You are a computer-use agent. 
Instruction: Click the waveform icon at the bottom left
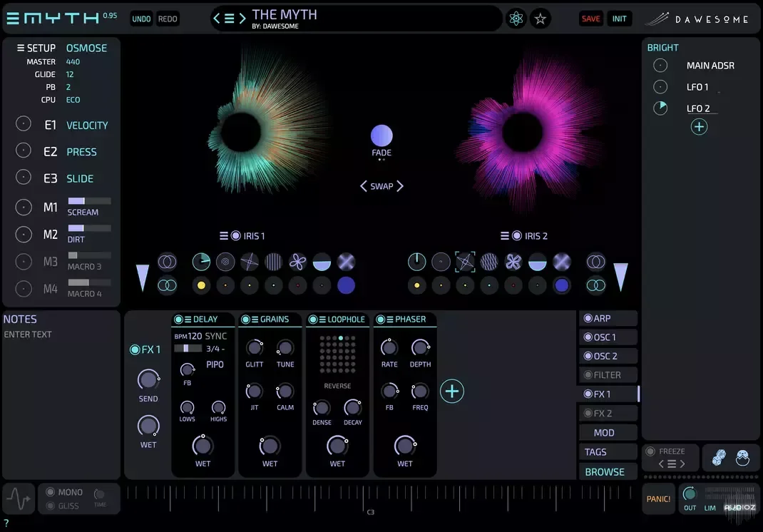pos(19,499)
